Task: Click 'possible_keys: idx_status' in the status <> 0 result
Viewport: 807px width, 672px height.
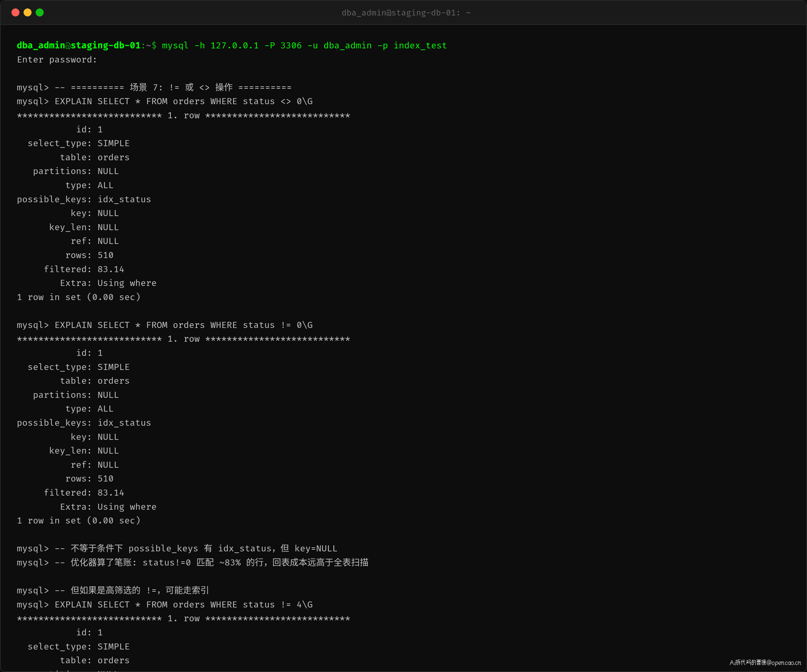Action: 84,199
